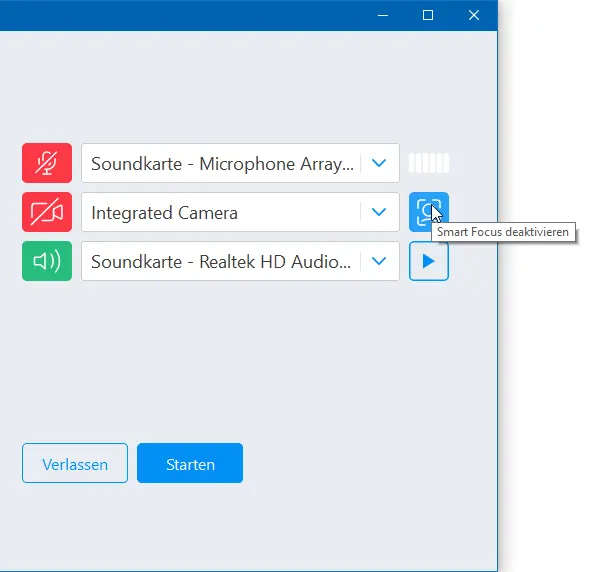This screenshot has width=589, height=572.
Task: Click the white area outside the dialog
Action: point(545,376)
